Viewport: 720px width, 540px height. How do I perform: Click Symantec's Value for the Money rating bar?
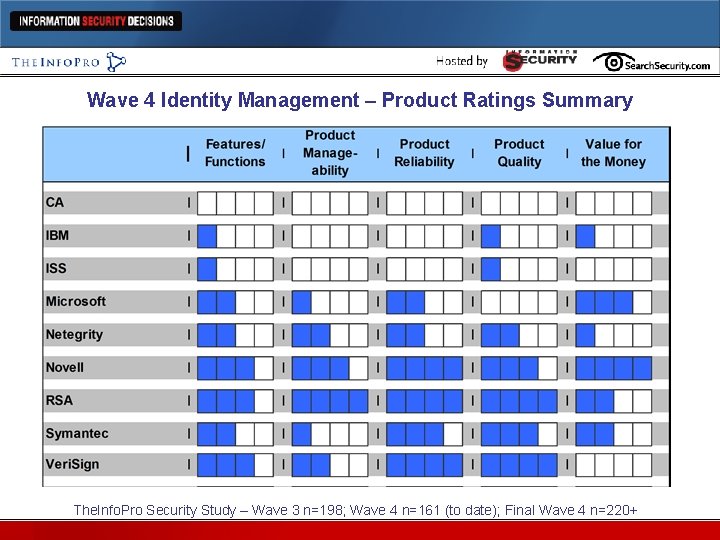pos(613,435)
